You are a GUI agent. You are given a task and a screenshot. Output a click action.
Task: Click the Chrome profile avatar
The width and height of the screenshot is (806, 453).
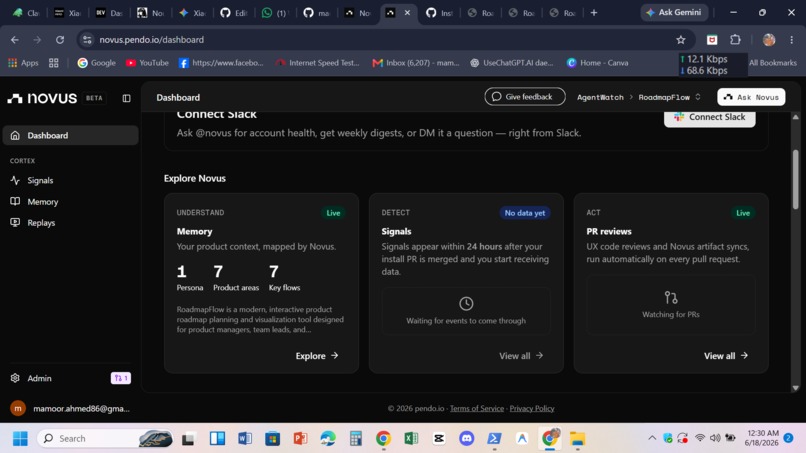(769, 40)
